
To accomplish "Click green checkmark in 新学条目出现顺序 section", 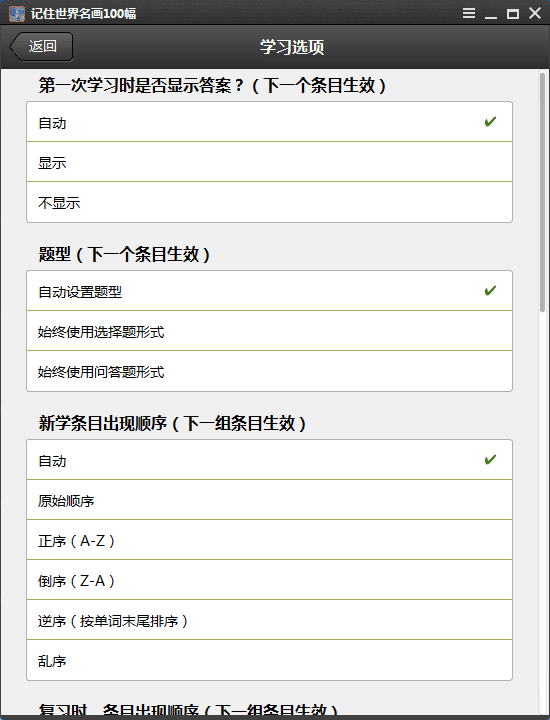I will 490,460.
